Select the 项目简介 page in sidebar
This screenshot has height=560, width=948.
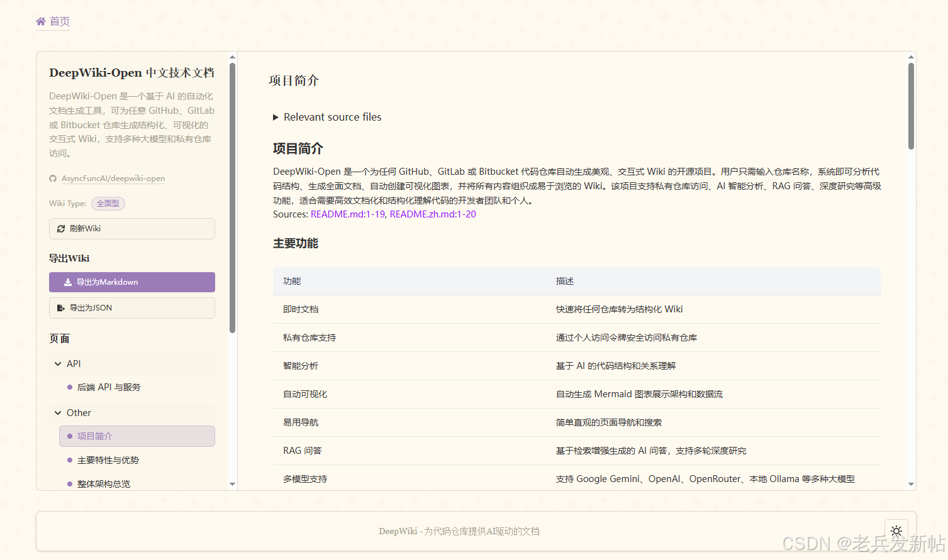(x=137, y=436)
